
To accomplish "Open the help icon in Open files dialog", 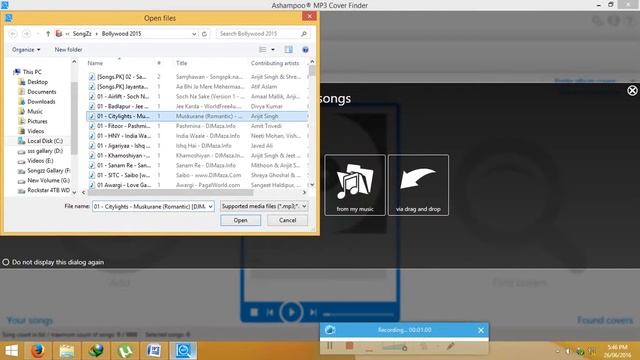I will [x=305, y=50].
